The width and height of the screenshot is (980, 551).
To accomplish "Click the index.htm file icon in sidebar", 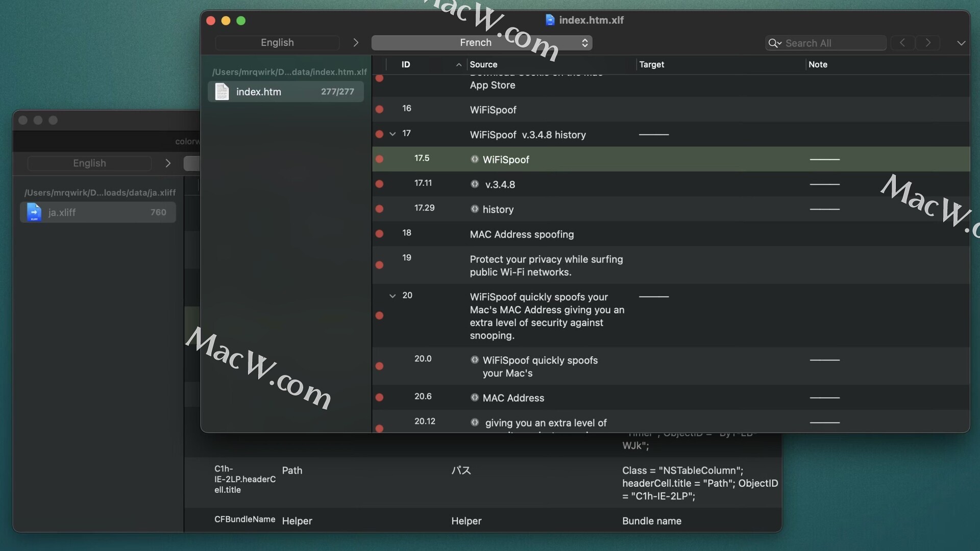I will [222, 92].
